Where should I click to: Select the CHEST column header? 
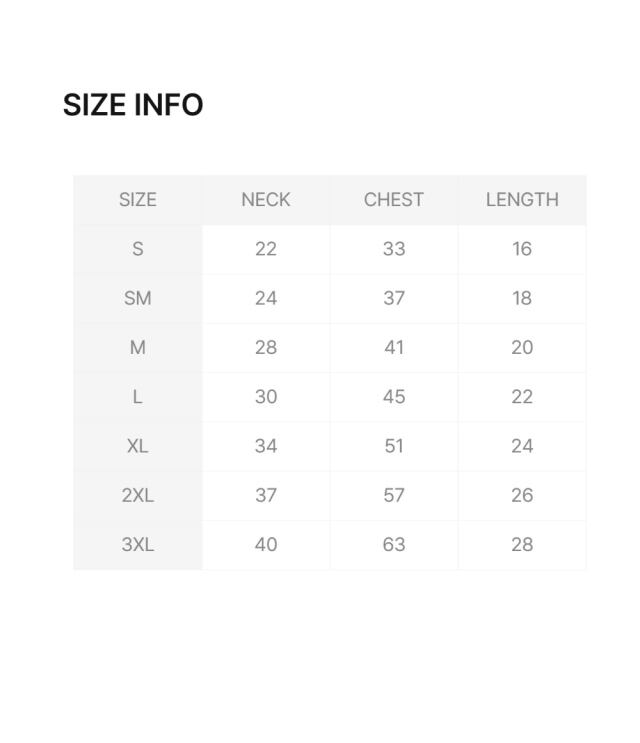[x=394, y=200]
